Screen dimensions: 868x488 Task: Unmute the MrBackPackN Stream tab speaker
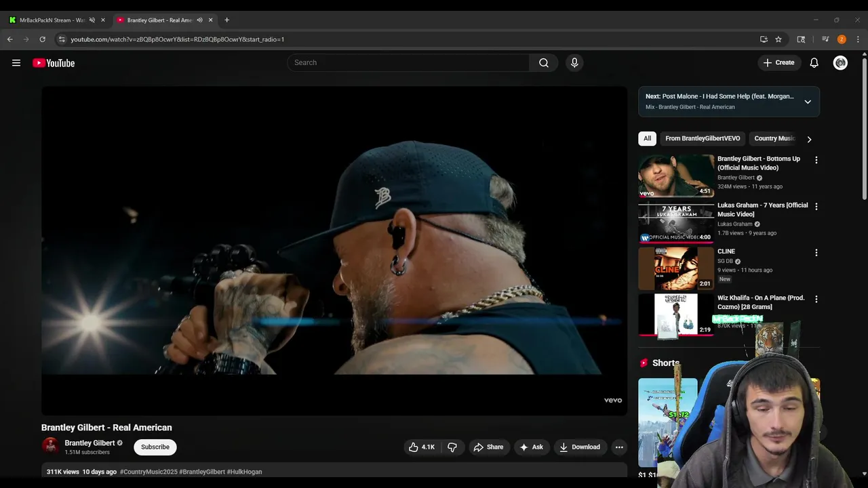pyautogui.click(x=92, y=20)
